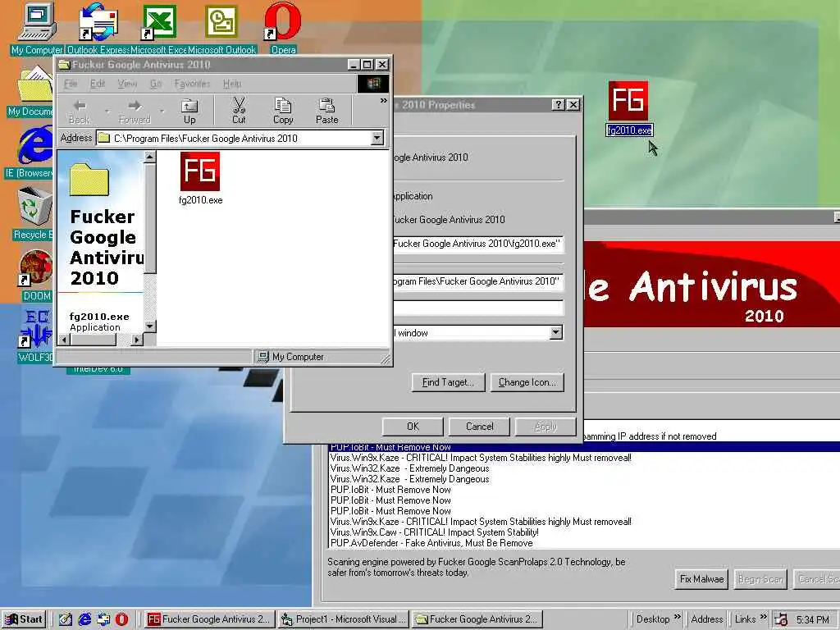Image resolution: width=840 pixels, height=630 pixels.
Task: Select the PUP.AvDefender Fake Antivirus row
Action: coord(584,543)
